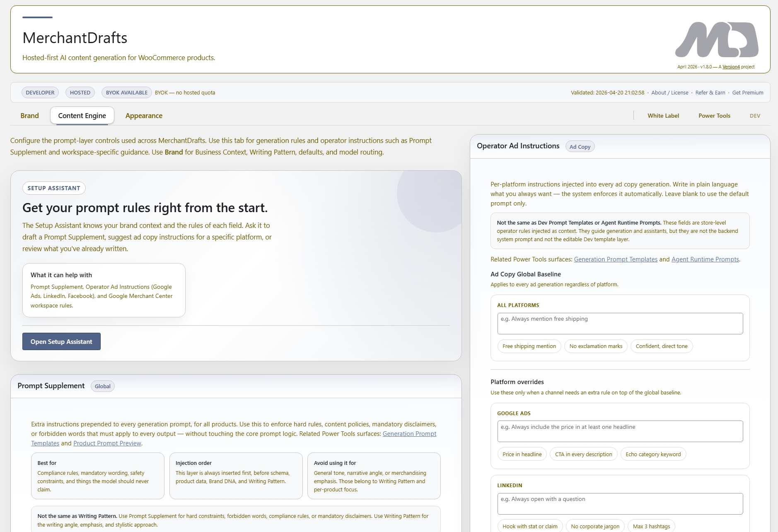
Task: Click the 'Validated: 2026-04-20 21:02:58' text
Action: click(607, 92)
